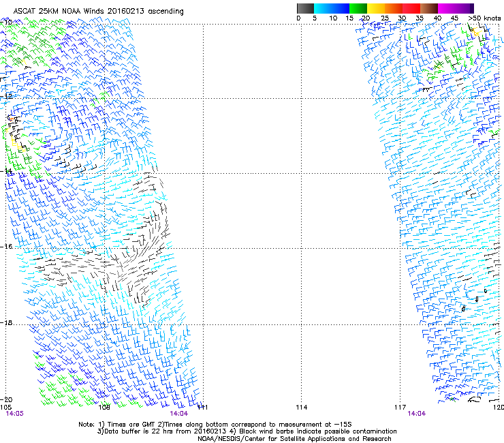Click the '108' longitude axis label
The width and height of the screenshot is (504, 443).
(x=104, y=408)
